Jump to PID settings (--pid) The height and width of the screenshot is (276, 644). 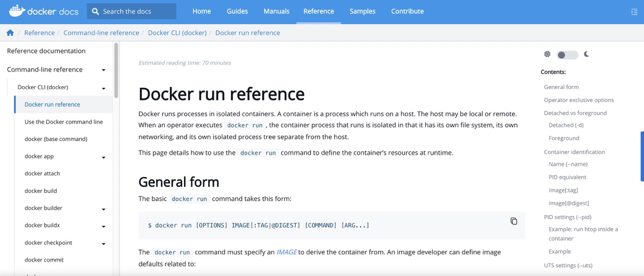568,217
